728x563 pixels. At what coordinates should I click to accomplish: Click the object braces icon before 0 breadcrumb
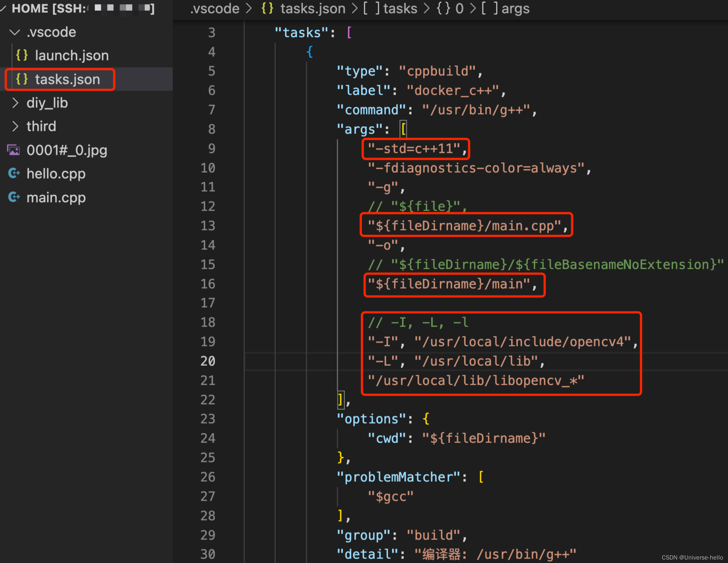444,8
